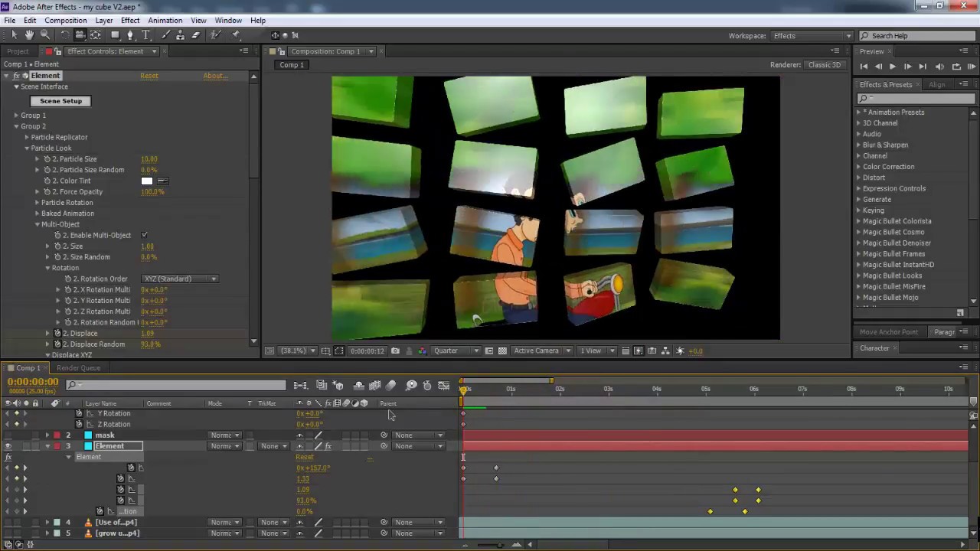
Task: Open the Animation menu
Action: coord(165,21)
